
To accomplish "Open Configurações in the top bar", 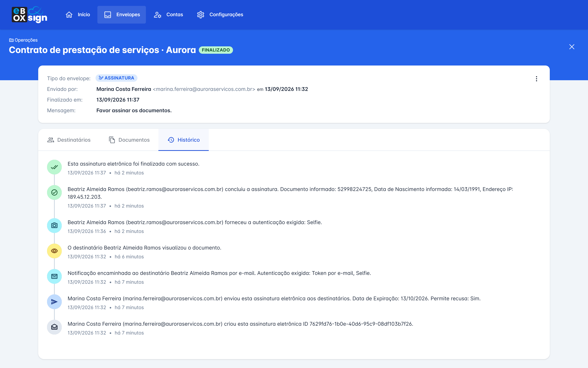I will tap(220, 15).
